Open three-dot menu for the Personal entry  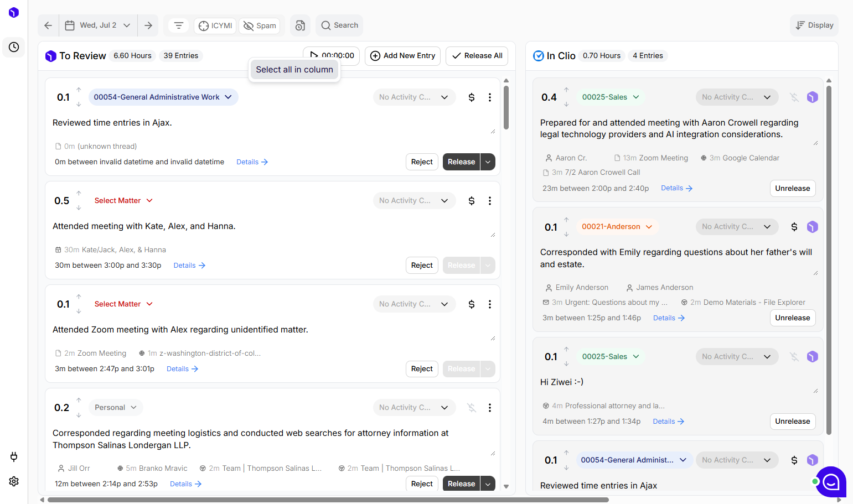click(490, 408)
